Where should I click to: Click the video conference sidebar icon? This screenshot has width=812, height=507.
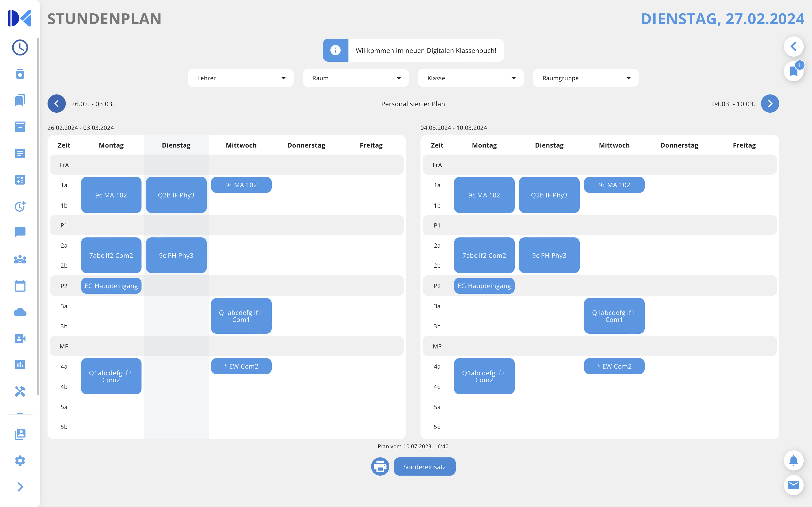(20, 338)
